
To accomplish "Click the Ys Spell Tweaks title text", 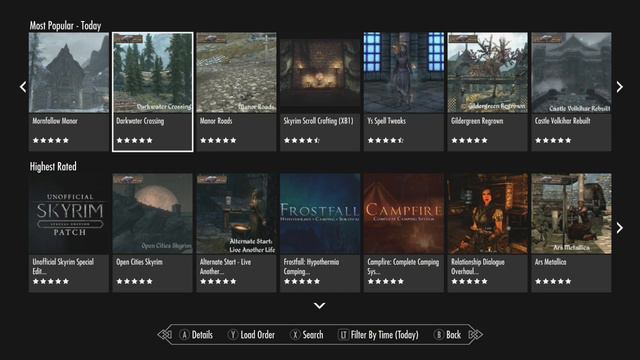I will pyautogui.click(x=387, y=121).
